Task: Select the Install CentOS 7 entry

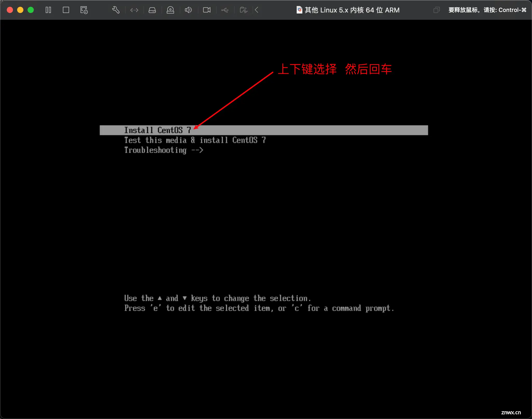Action: (264, 130)
